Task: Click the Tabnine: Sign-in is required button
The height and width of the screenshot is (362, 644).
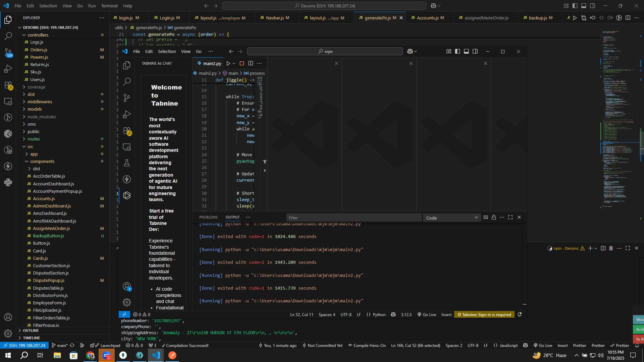Action: [x=484, y=315]
